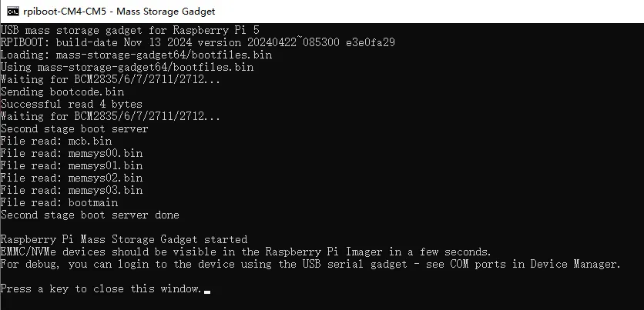The width and height of the screenshot is (644, 310).
Task: Click the "File read: memsys01.bin" line
Action: 72,165
